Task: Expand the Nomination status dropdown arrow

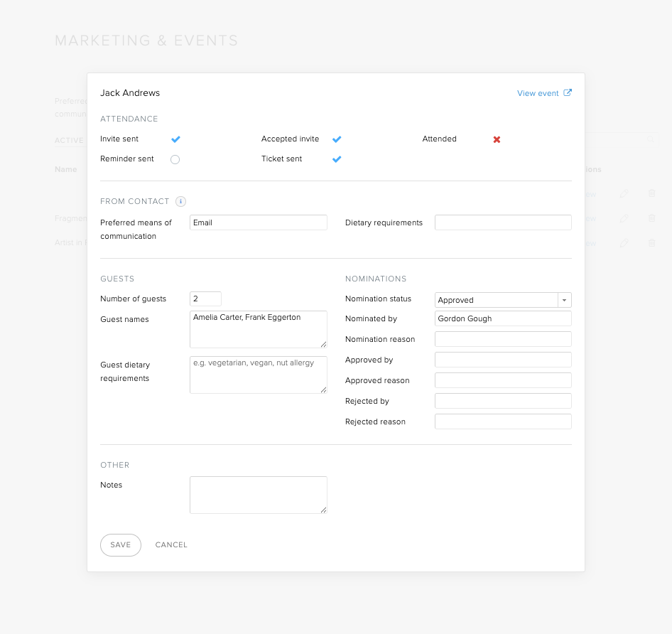Action: (x=565, y=300)
